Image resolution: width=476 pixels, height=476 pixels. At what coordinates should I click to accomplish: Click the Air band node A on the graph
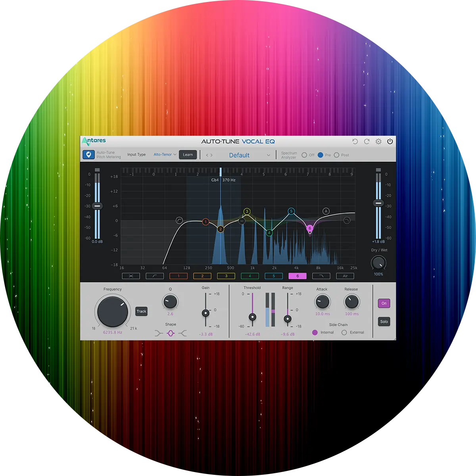[x=326, y=211]
